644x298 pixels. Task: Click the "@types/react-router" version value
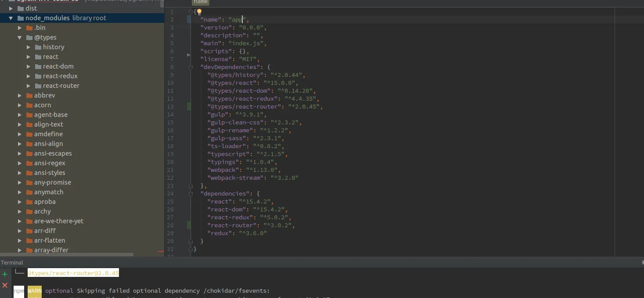[304, 107]
